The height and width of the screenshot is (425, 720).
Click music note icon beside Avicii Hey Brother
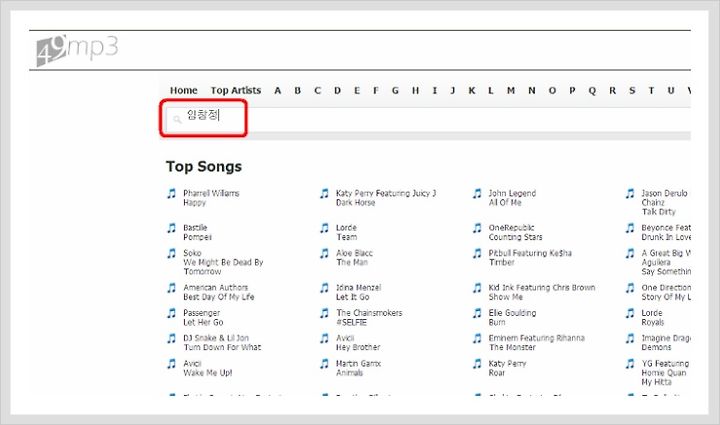coord(324,338)
